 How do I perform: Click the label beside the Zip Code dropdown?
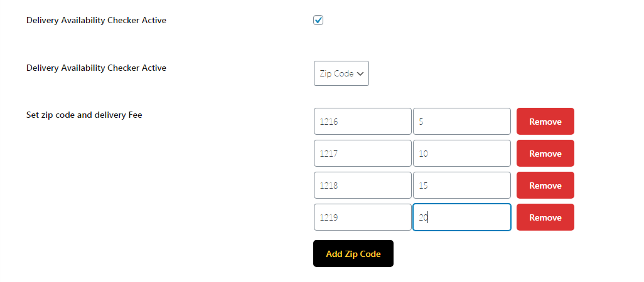click(x=96, y=68)
